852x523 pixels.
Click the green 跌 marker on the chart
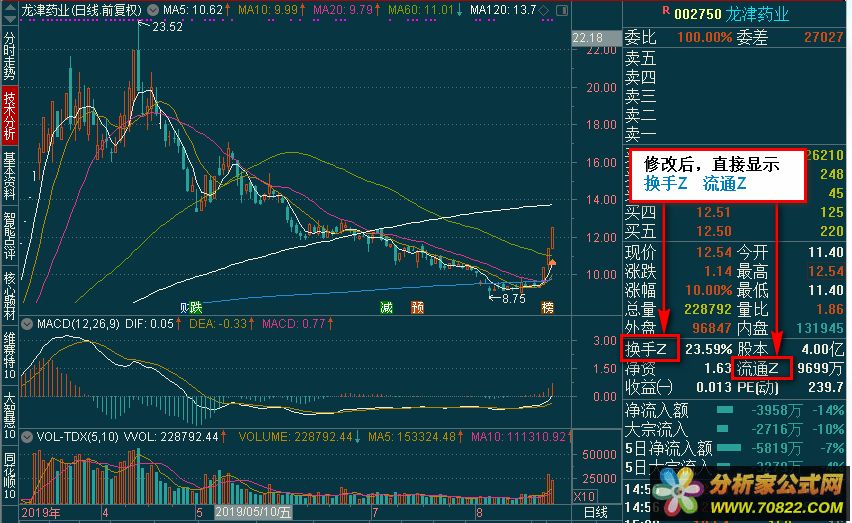click(196, 308)
